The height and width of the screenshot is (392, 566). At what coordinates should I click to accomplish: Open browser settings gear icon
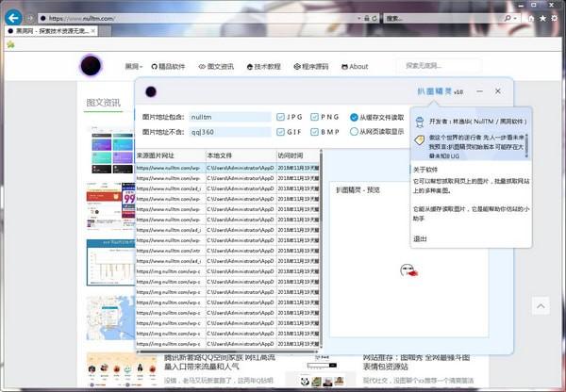pyautogui.click(x=555, y=18)
